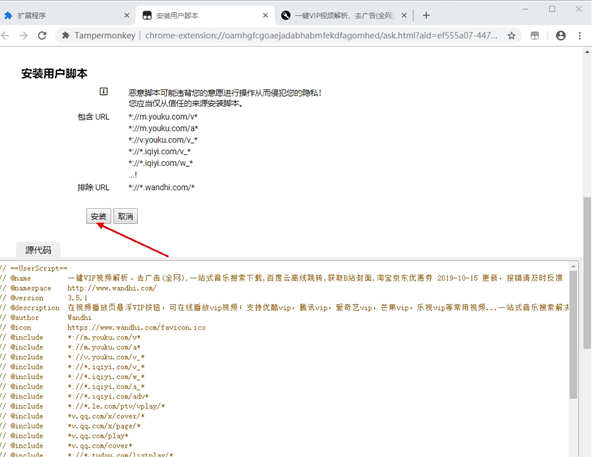592x457 pixels.
Task: Switch to the 源代码 source code tab
Action: click(38, 250)
